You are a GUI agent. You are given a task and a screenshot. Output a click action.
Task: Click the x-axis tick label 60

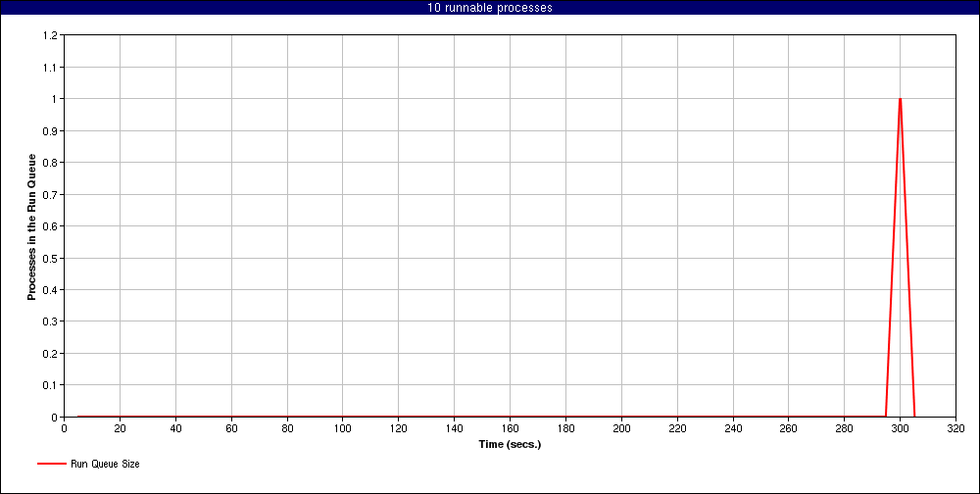(x=231, y=428)
